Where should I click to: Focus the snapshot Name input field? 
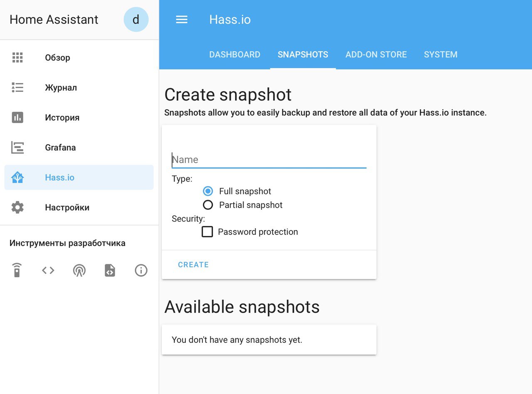coord(269,160)
